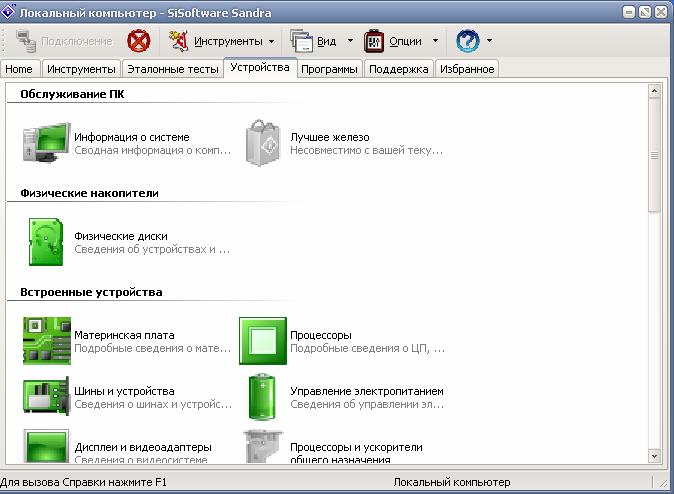Viewport: 674px width, 494px height.
Task: Click the Сведения о шинах и устройс… description
Action: (x=153, y=404)
